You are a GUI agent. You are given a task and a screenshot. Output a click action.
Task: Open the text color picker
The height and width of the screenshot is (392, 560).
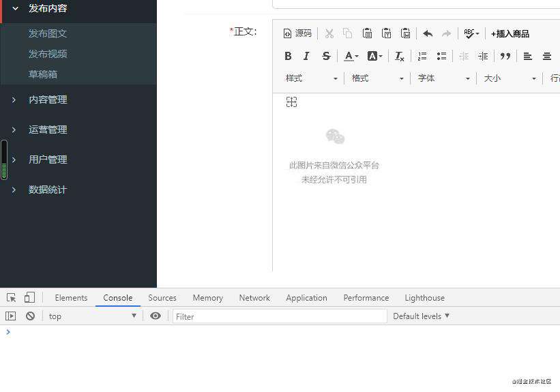point(351,56)
